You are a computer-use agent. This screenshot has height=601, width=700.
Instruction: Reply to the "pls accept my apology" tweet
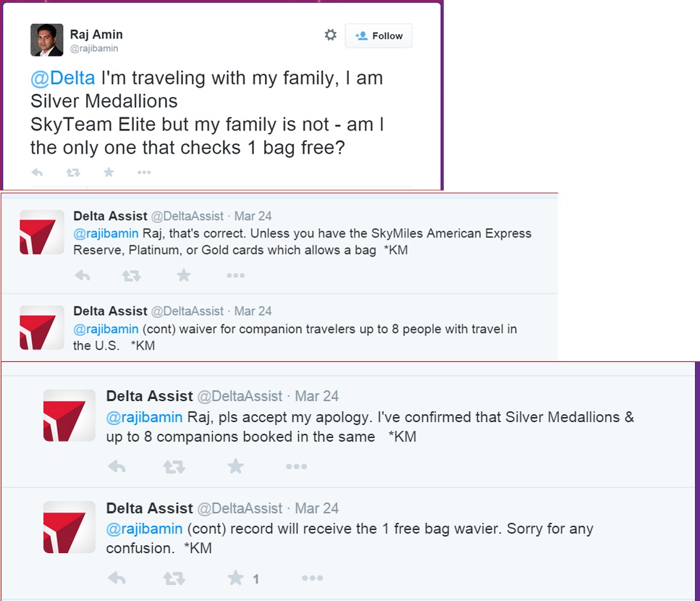coord(117,466)
